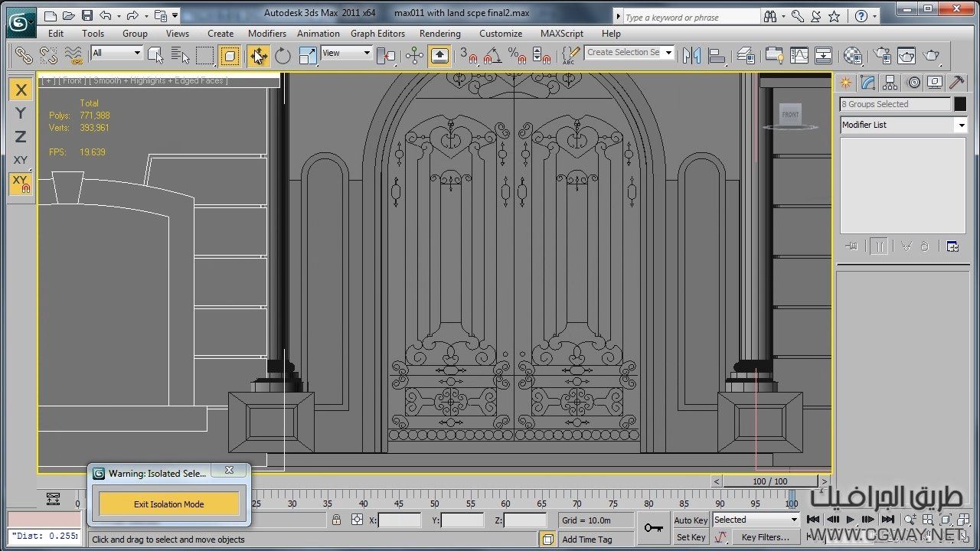Open the reference coordinate 'View' dropdown
Viewport: 980px width, 551px height.
(346, 53)
